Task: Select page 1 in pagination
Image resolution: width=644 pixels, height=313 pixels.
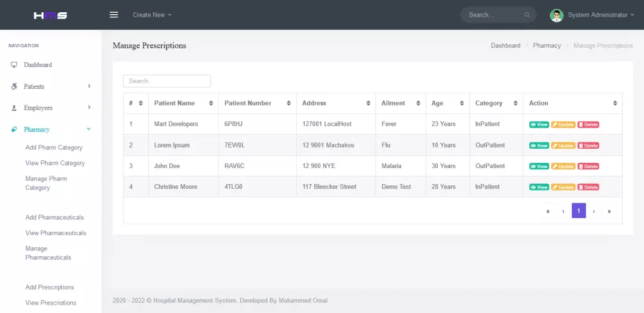Action: tap(579, 211)
